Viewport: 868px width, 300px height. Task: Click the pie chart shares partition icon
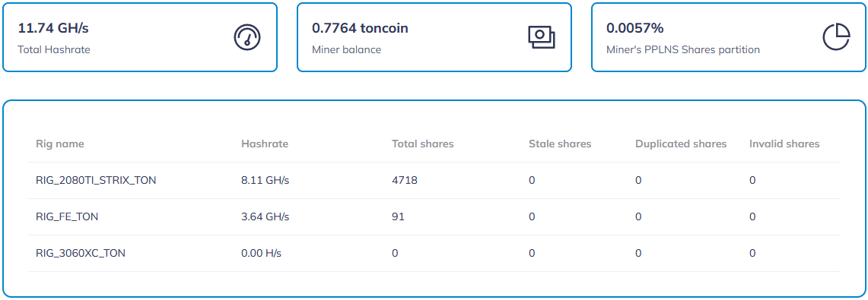click(x=836, y=37)
